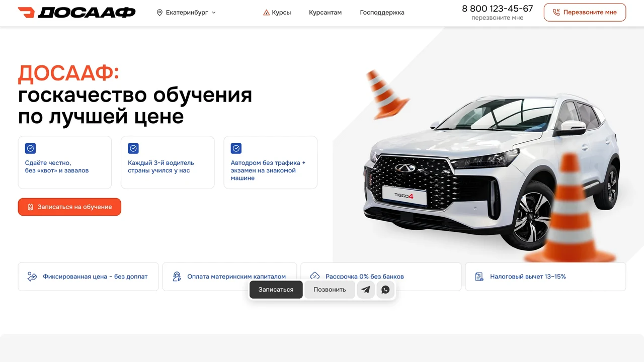Viewport: 644px width, 362px height.
Task: Open Telegram via the floating bar icon
Action: point(366,290)
